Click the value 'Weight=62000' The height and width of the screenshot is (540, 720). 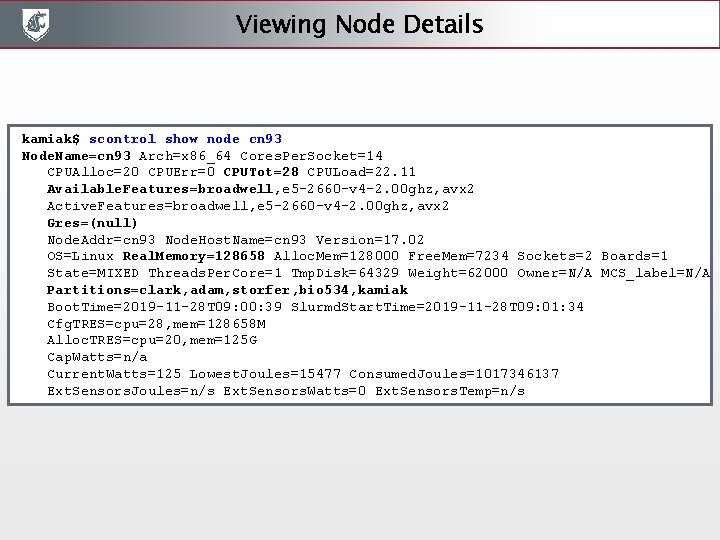pyautogui.click(x=458, y=273)
